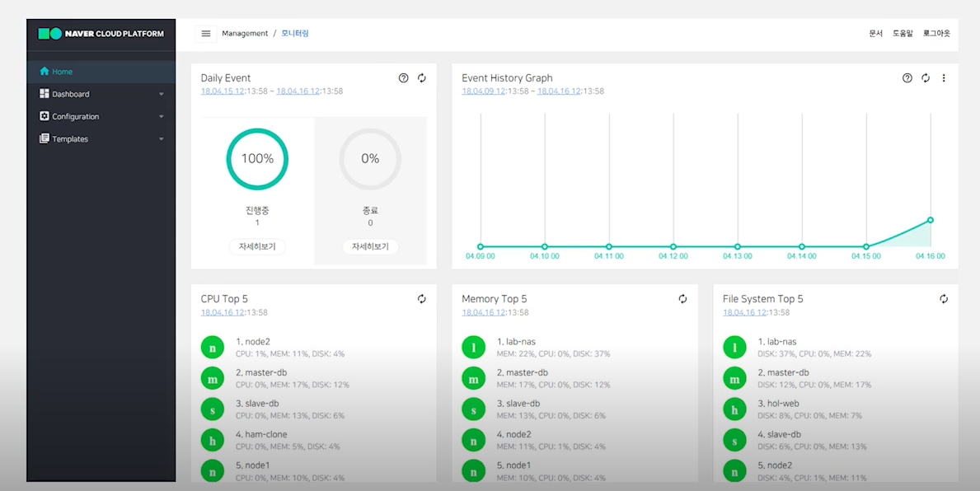
Task: Click lab-nas avatar in Memory Top 5
Action: point(473,348)
